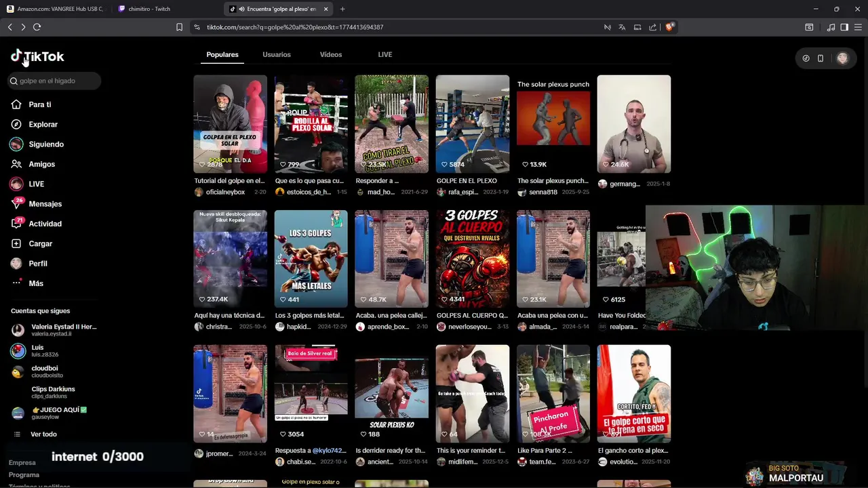The image size is (868, 488).
Task: Switch to the LIVE results tab
Action: click(x=385, y=54)
